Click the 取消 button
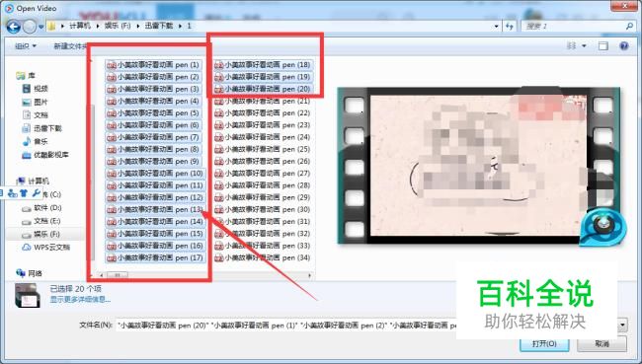642x364 pixels. 602,343
